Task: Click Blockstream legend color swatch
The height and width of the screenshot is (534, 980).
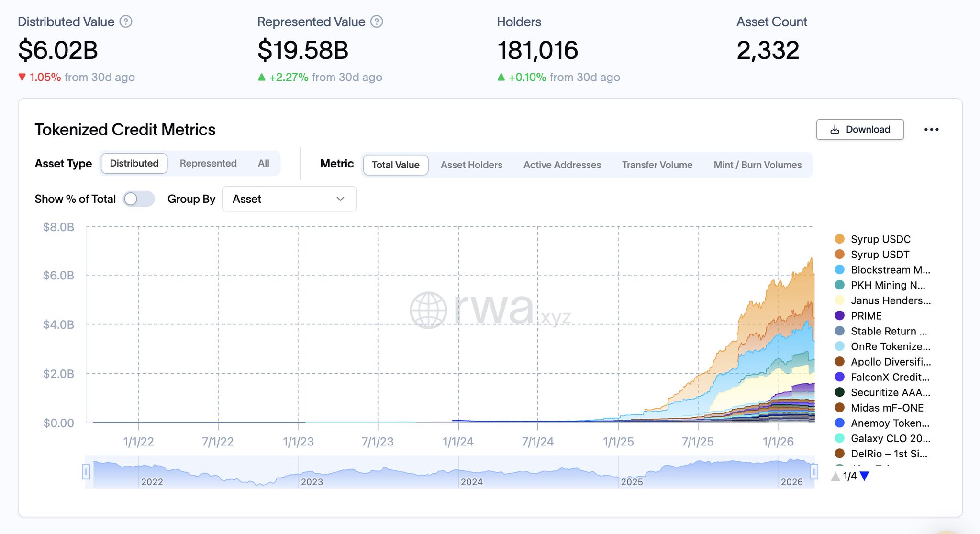Action: [840, 270]
